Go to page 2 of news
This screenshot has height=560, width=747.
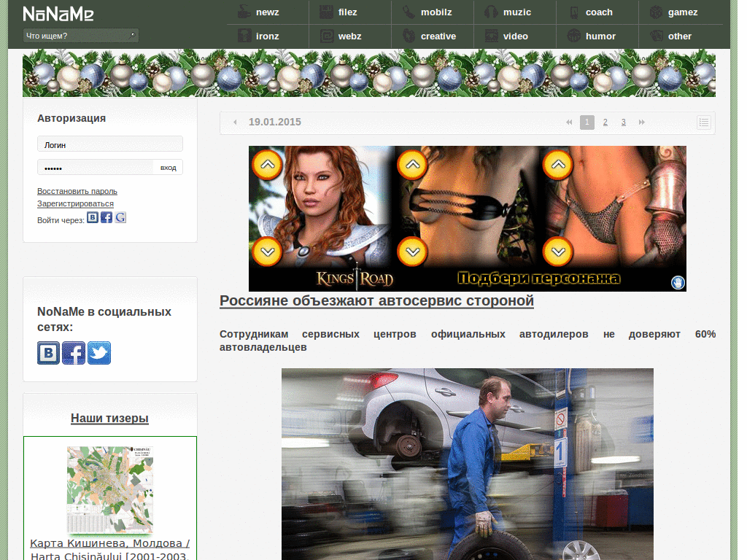click(605, 122)
